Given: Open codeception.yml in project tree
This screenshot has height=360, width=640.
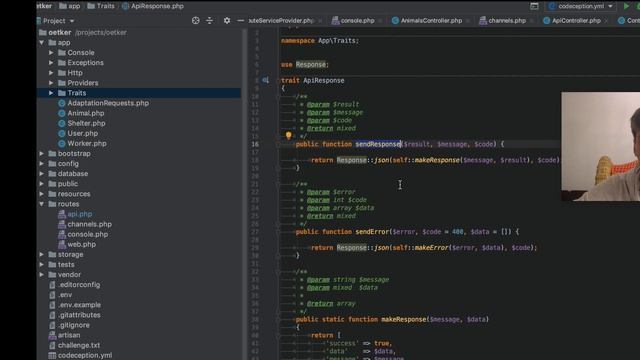Looking at the screenshot, I should 80,356.
